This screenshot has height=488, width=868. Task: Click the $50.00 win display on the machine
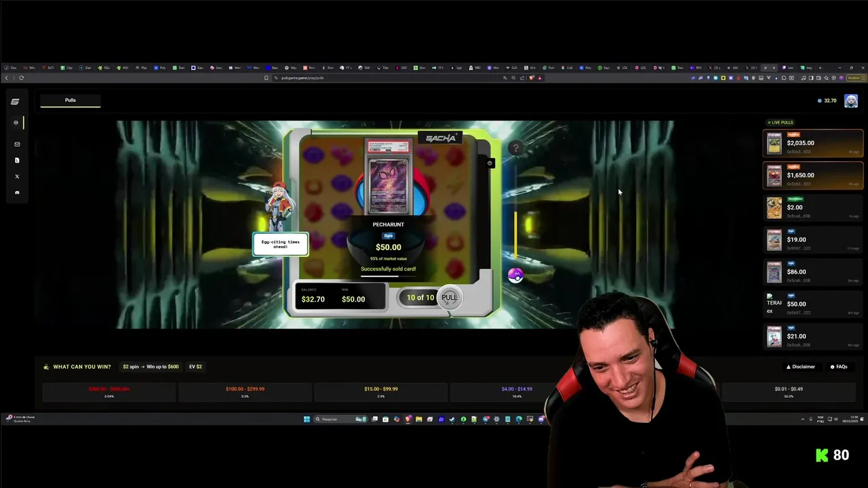coord(353,296)
